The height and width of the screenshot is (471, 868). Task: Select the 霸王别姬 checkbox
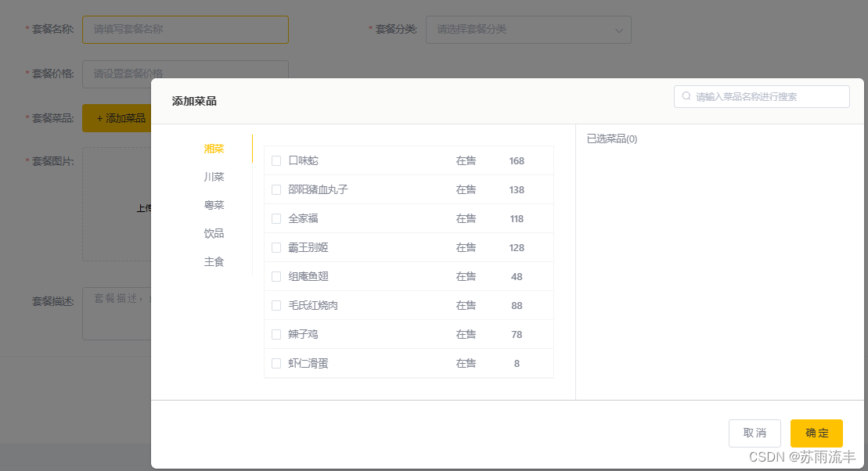[276, 247]
